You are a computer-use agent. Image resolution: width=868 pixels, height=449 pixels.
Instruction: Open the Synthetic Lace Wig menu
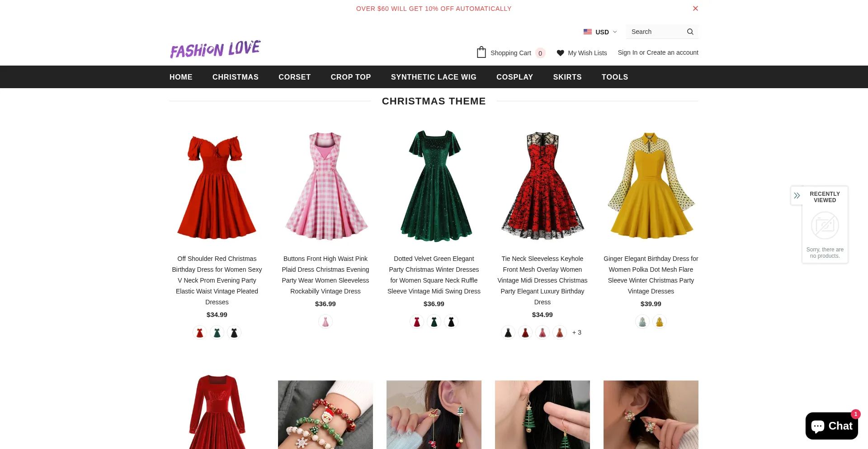click(433, 77)
